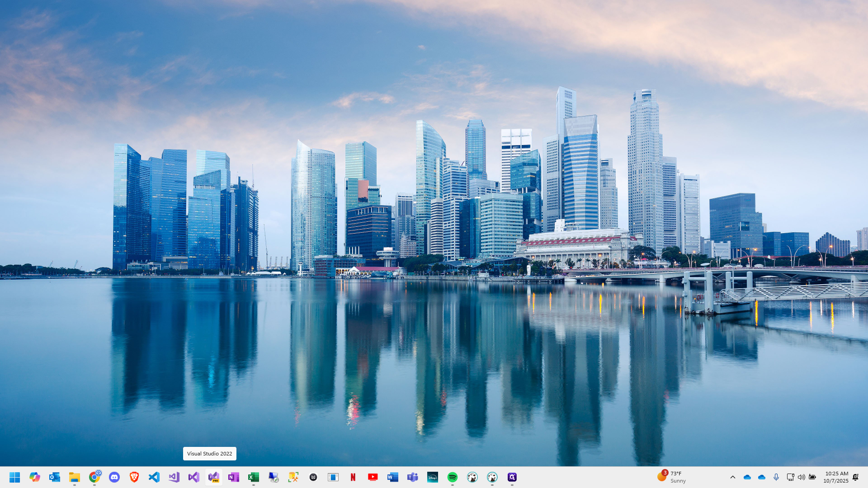868x488 pixels.
Task: Launch Brave browser from taskbar
Action: pos(134,477)
